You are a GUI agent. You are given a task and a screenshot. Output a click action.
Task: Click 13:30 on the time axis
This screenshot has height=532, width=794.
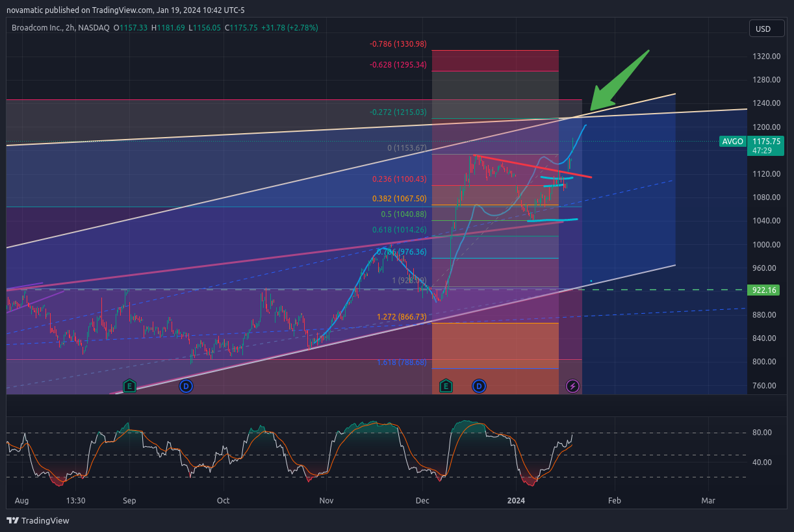(76, 501)
